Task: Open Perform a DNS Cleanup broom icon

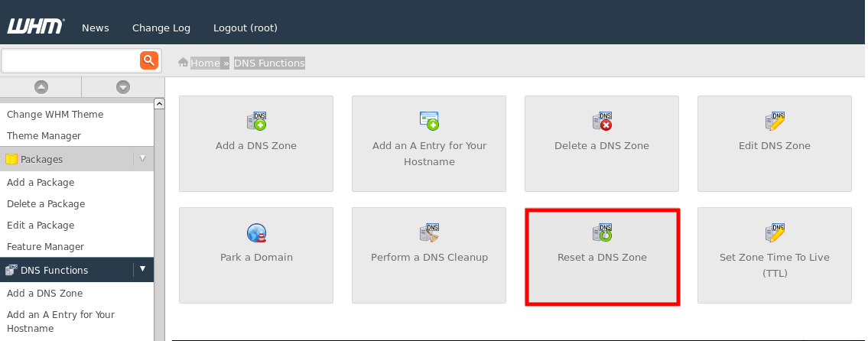Action: point(429,232)
